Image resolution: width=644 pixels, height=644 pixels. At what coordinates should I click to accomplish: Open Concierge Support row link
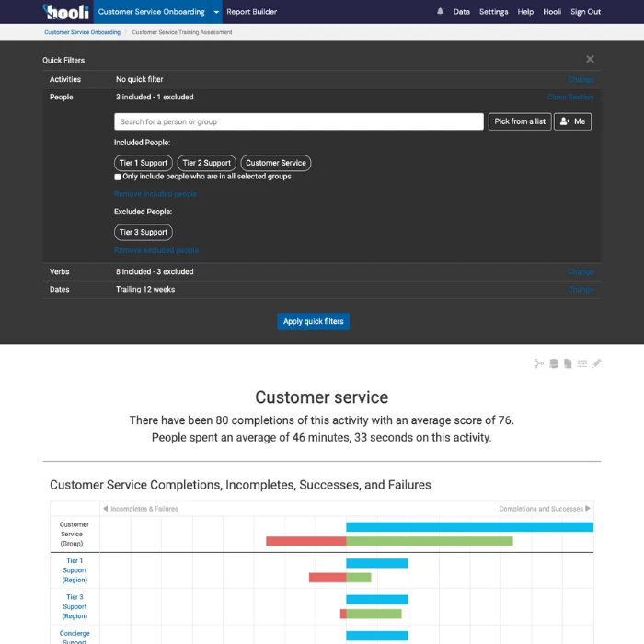(75, 638)
